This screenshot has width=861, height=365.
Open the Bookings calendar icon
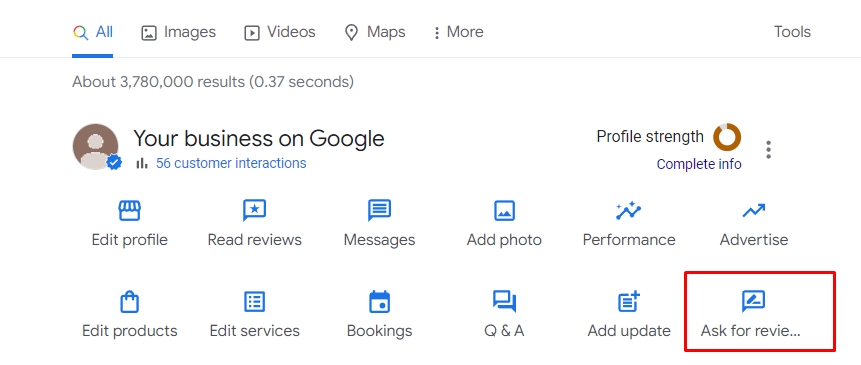tap(379, 301)
